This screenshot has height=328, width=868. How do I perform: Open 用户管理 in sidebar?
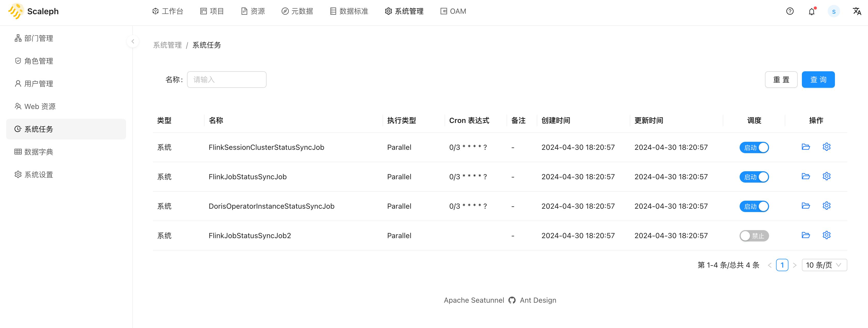[x=66, y=84]
